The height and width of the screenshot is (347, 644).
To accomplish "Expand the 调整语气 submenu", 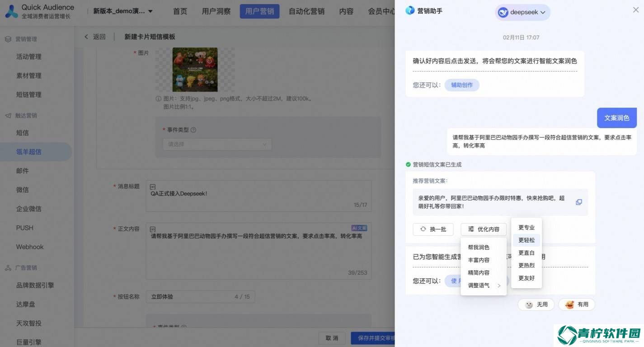I will [x=483, y=285].
